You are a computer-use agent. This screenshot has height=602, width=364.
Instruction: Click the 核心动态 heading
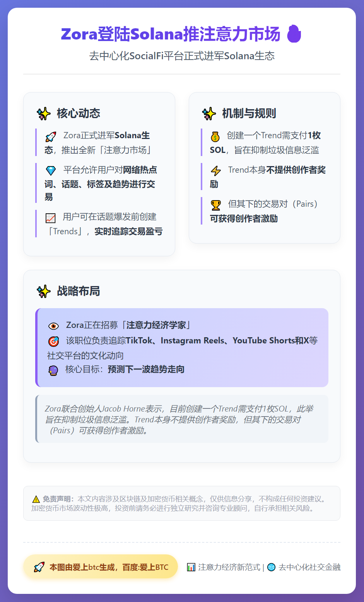pyautogui.click(x=79, y=113)
